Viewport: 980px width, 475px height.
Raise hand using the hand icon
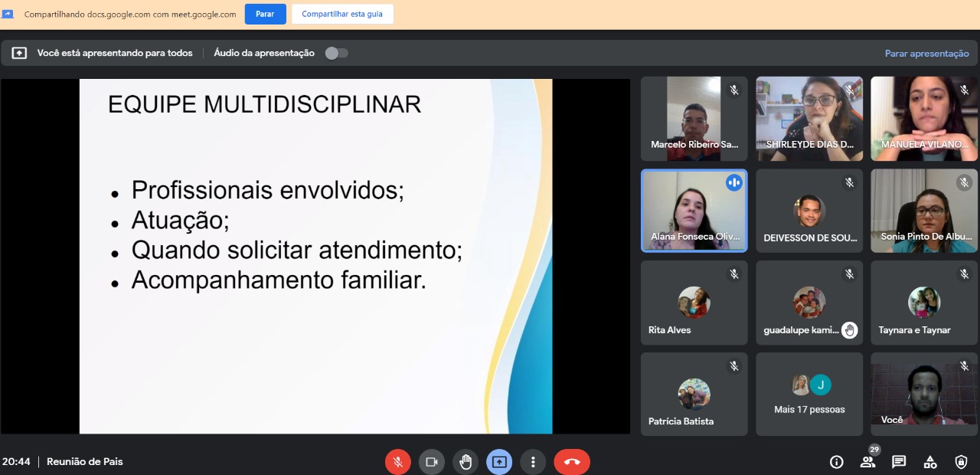click(x=465, y=462)
